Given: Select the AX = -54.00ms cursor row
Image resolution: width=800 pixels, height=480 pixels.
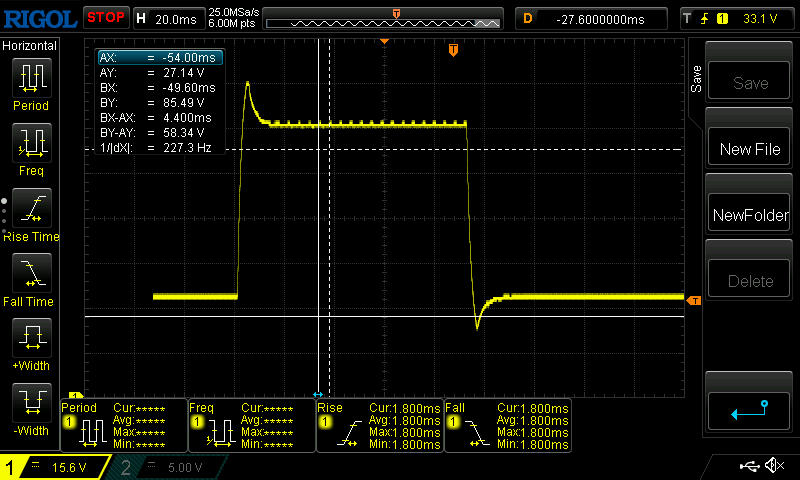Looking at the screenshot, I should click(x=160, y=58).
